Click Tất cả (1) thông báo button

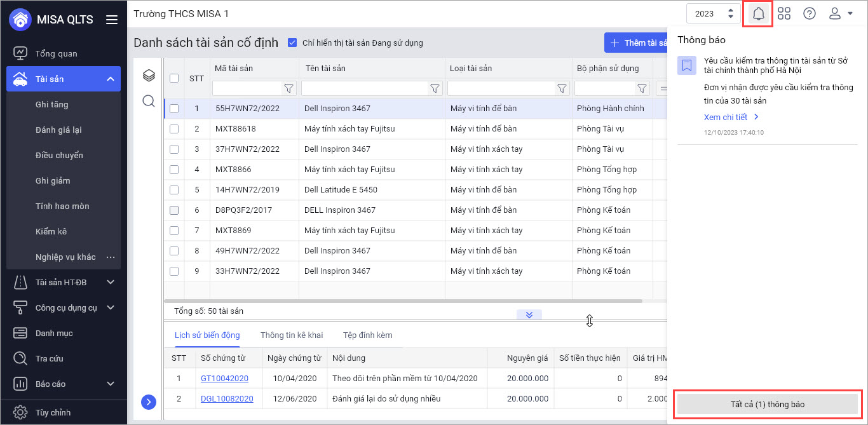[x=768, y=404]
